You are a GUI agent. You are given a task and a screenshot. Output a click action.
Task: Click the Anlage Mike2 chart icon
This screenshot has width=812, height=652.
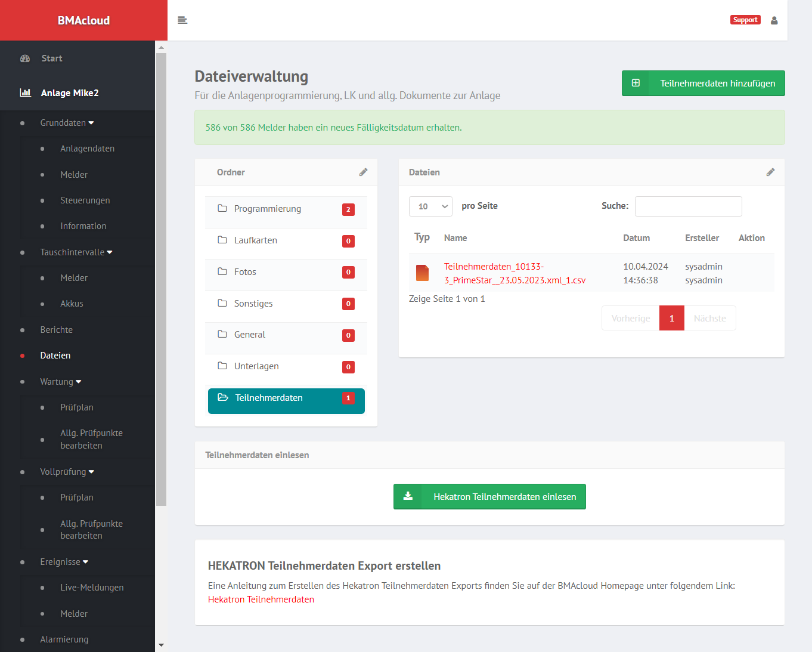pos(26,92)
